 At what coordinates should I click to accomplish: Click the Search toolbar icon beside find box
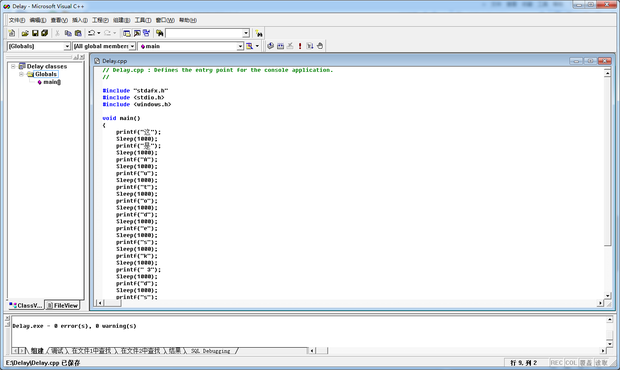pos(259,34)
